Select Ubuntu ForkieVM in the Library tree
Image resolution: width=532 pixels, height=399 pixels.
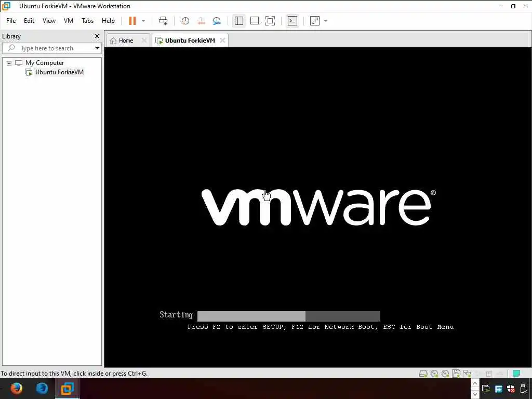coord(59,72)
